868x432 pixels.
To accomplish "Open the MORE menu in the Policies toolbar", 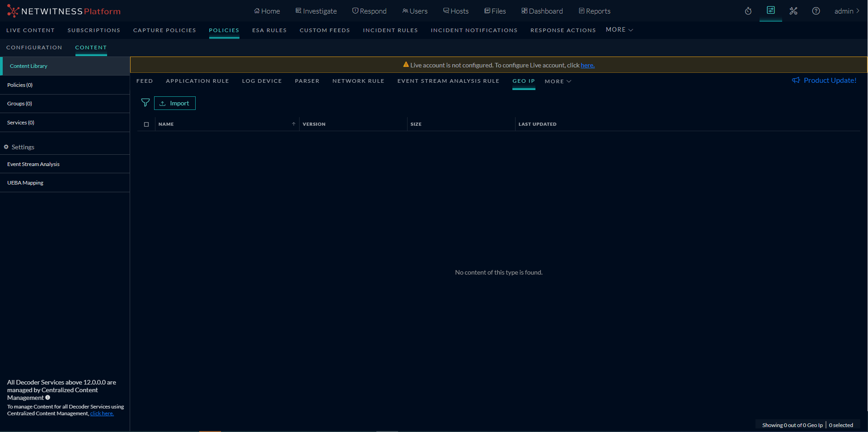I will click(619, 30).
